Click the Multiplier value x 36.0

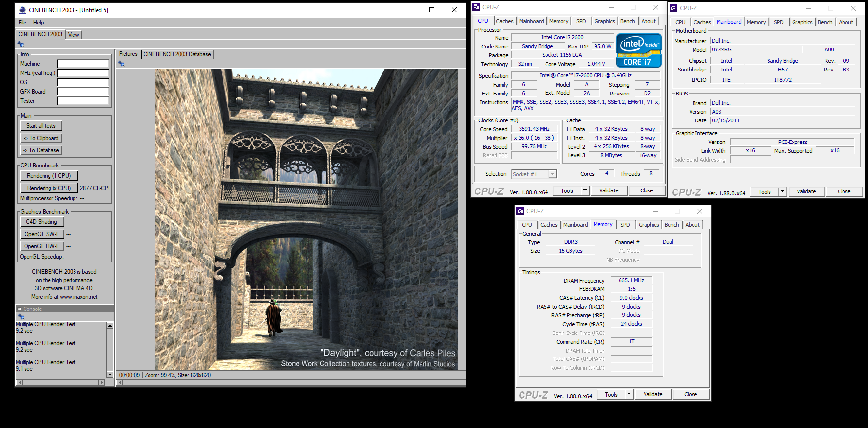coord(534,138)
